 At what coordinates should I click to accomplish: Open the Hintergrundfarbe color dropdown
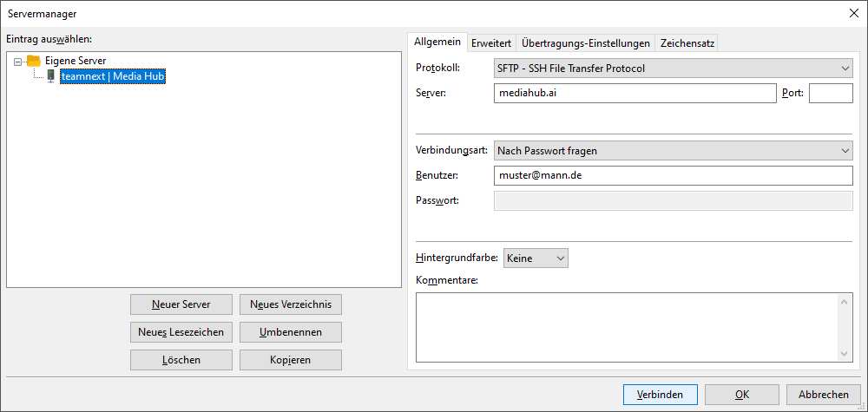tap(536, 258)
